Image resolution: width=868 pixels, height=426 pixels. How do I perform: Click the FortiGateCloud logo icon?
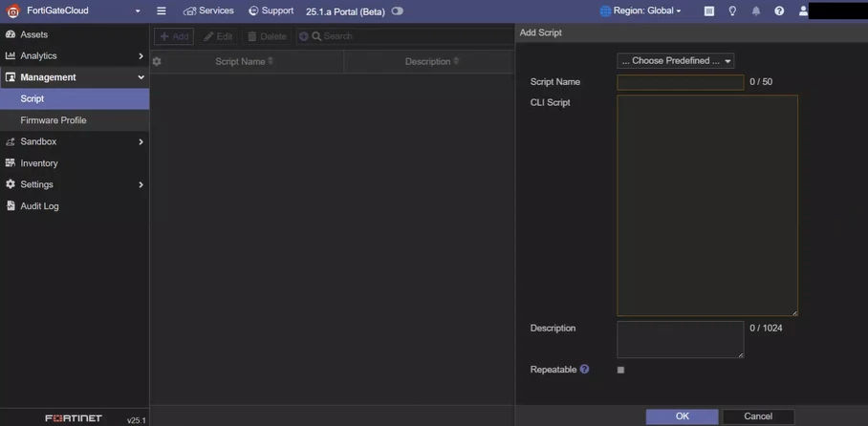click(12, 11)
